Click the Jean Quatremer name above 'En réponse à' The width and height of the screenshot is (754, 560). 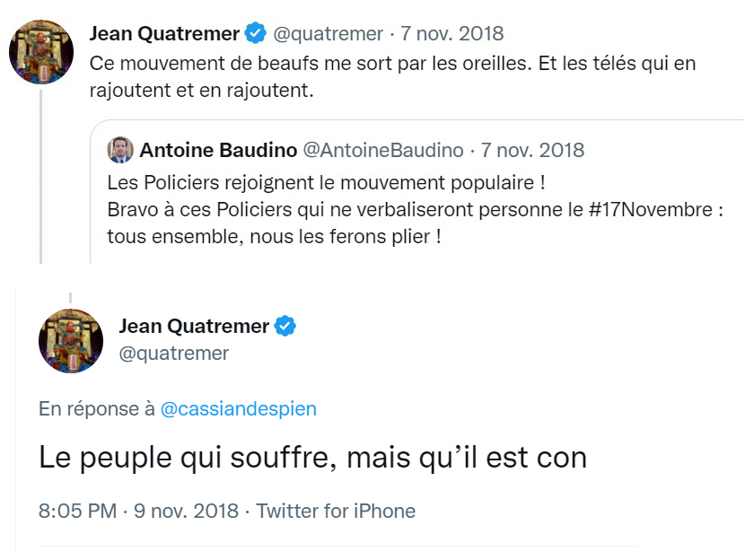[194, 327]
